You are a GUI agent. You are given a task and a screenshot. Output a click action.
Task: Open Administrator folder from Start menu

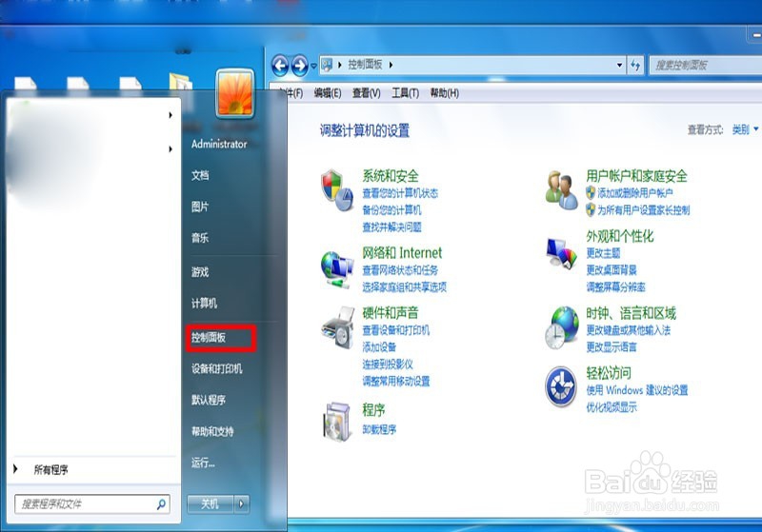coord(219,144)
